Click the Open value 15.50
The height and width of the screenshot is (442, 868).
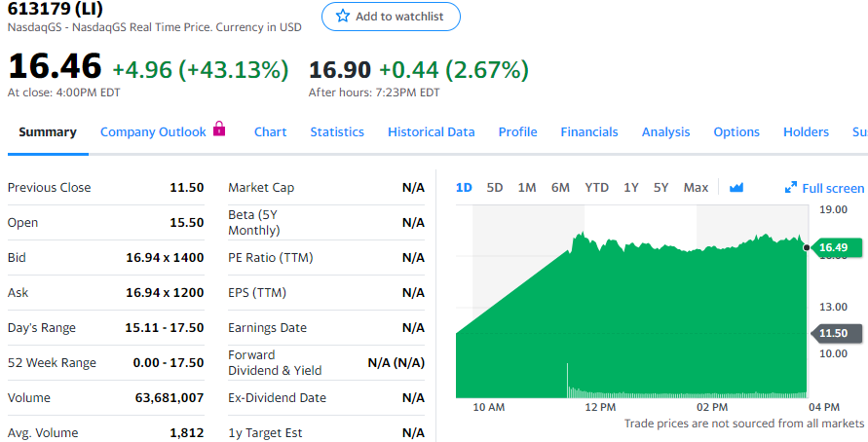186,222
